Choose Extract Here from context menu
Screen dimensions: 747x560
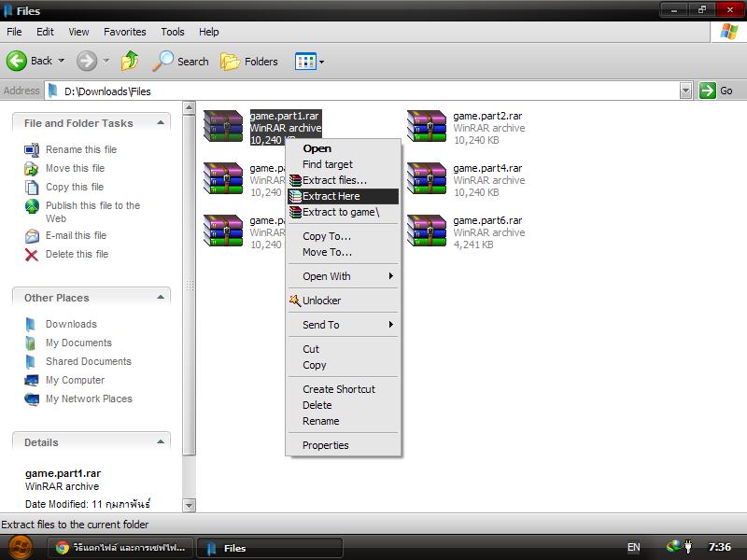click(331, 196)
